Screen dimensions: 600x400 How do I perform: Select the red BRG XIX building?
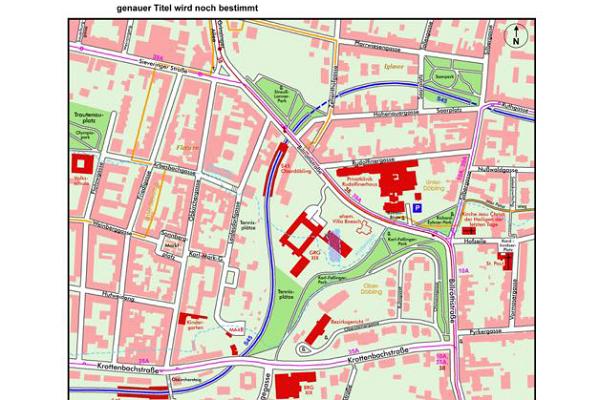[x=290, y=383]
